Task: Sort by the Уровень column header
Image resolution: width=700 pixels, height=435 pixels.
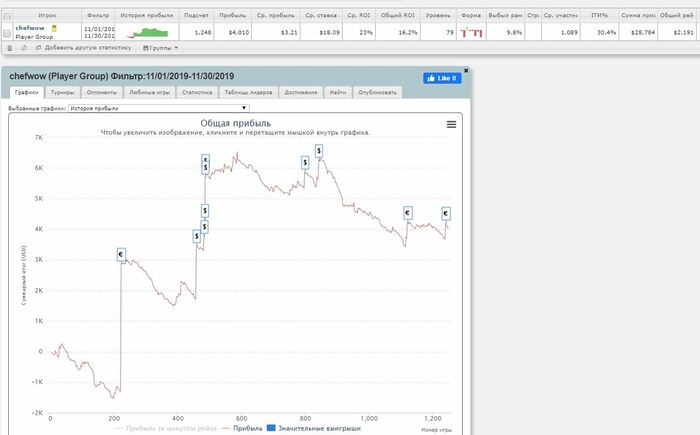Action: 438,15
